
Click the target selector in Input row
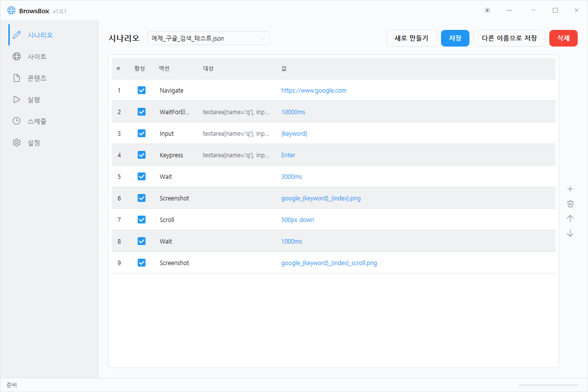click(x=236, y=133)
